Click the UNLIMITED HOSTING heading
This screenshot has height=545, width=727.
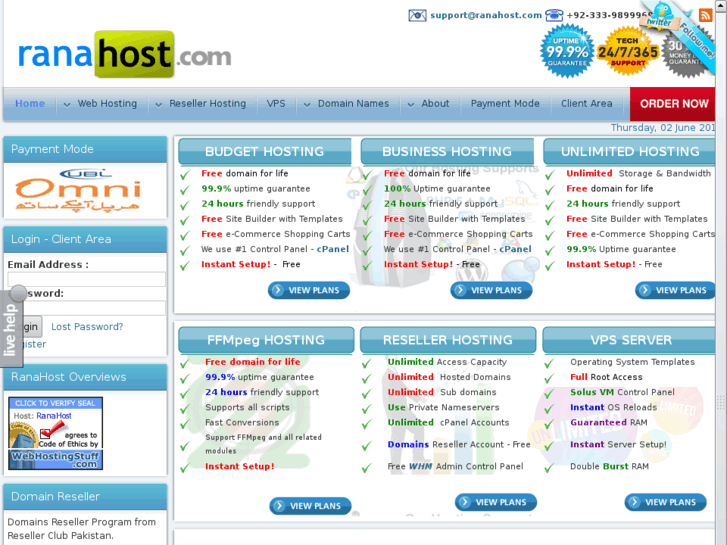click(630, 151)
